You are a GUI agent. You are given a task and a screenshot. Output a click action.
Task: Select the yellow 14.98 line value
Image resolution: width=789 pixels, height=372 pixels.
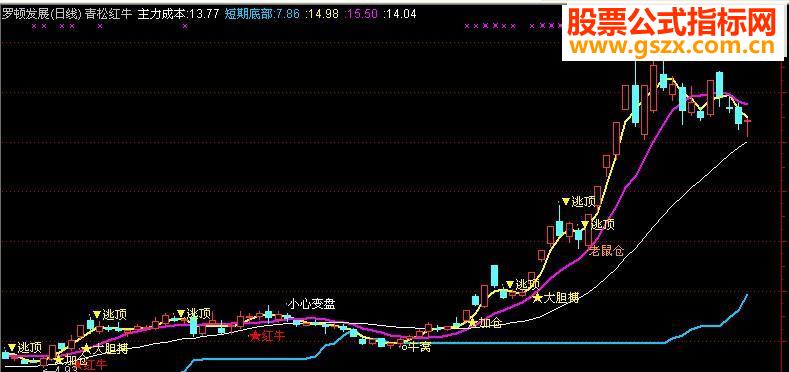pos(323,14)
